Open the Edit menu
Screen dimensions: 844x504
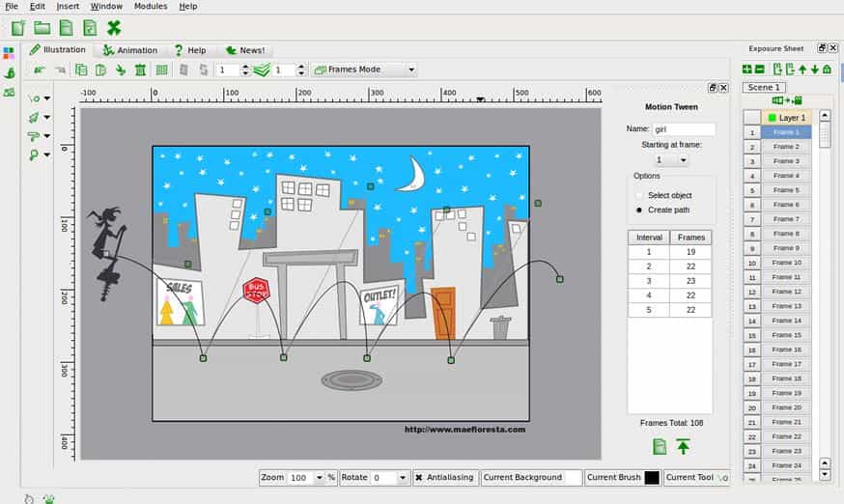[37, 7]
